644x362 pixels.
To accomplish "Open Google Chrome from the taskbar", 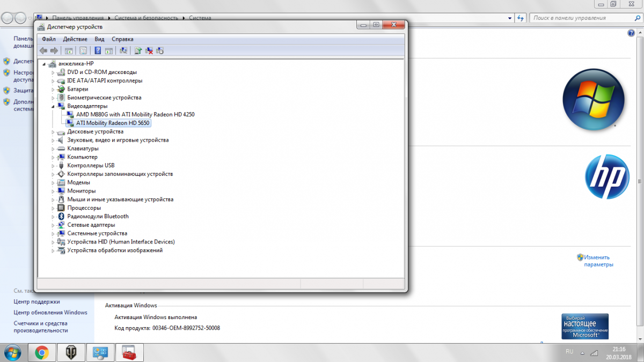I will [x=42, y=352].
